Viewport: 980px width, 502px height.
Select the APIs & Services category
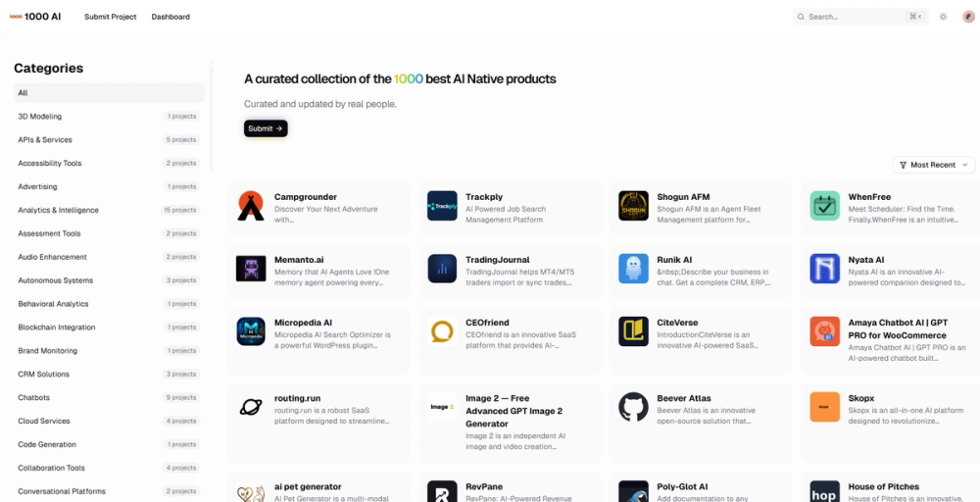point(109,140)
